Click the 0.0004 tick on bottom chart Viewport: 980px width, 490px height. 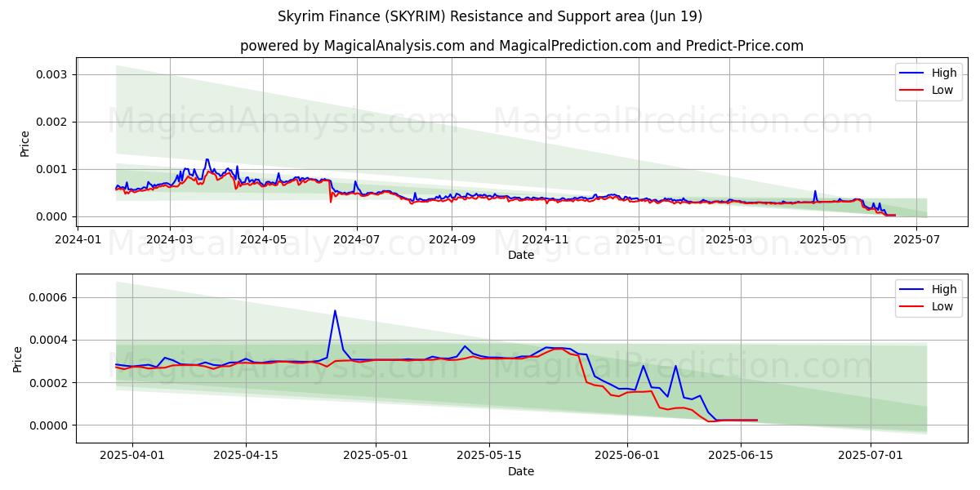[x=50, y=340]
